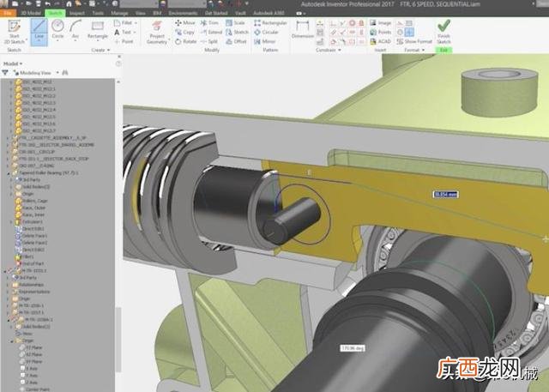Select the Rotate tool
Image resolution: width=549 pixels, height=392 pixels.
point(185,41)
